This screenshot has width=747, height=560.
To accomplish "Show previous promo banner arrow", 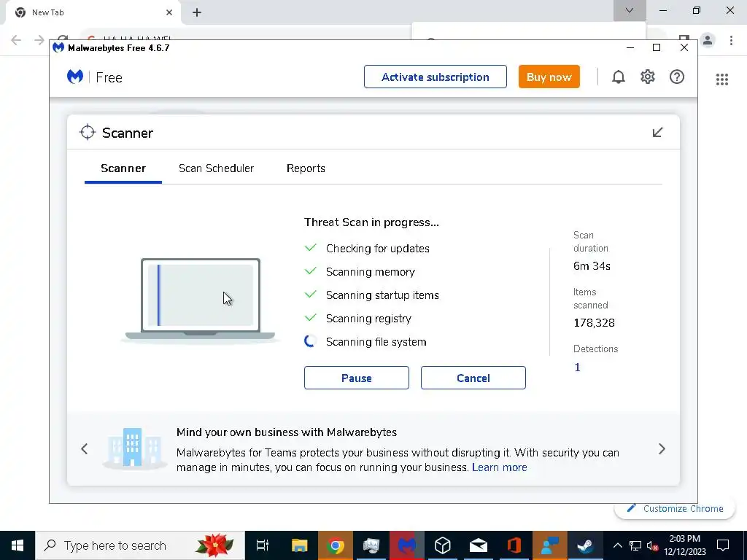I will tap(85, 448).
